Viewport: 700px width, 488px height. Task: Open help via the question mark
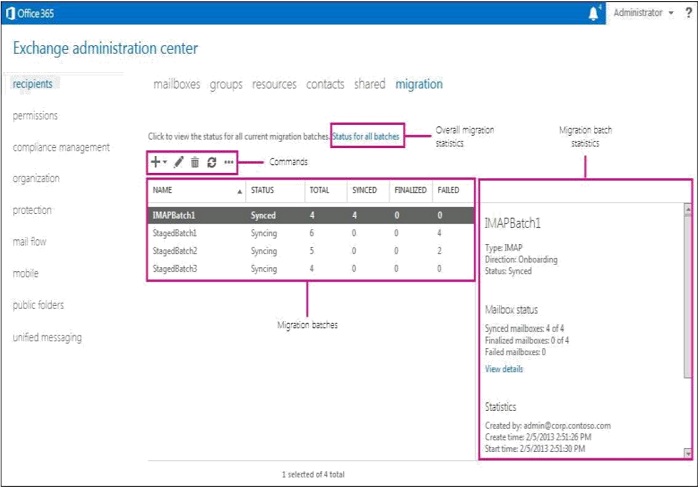coord(688,13)
